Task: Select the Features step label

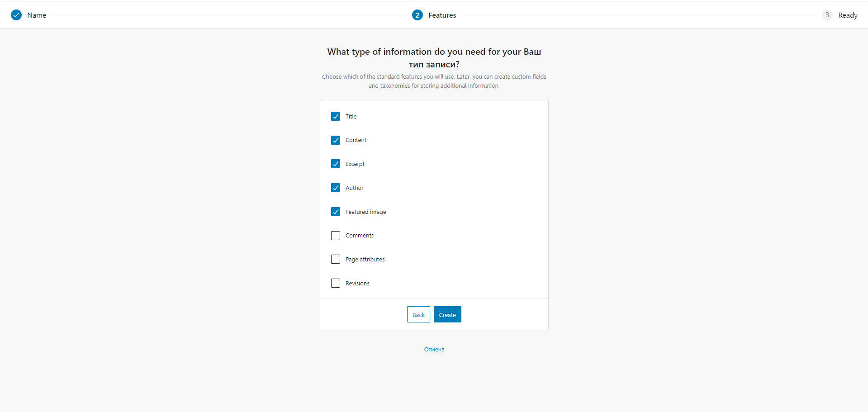Action: point(442,15)
